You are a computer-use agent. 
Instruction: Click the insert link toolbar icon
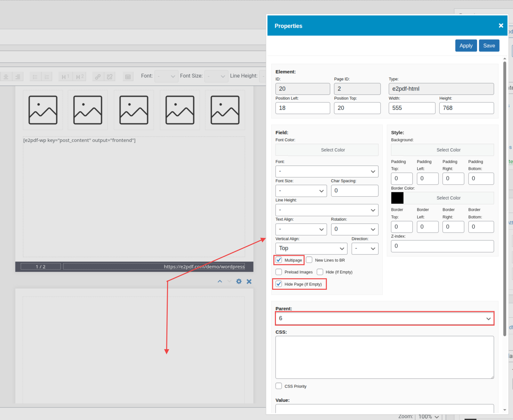tap(98, 77)
